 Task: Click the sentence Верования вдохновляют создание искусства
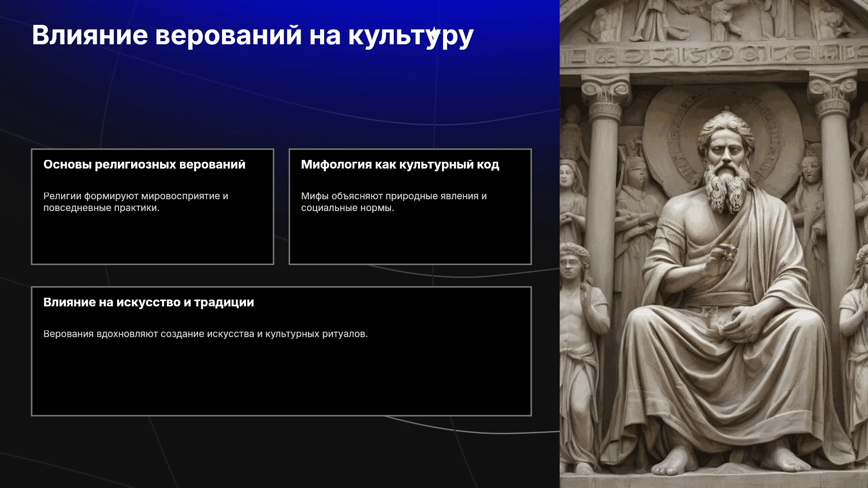(206, 334)
